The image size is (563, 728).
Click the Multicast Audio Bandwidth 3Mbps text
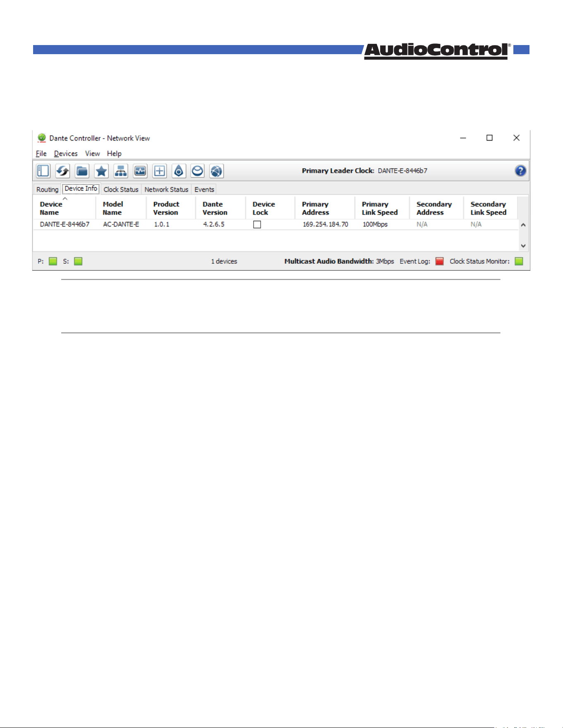[x=339, y=261]
